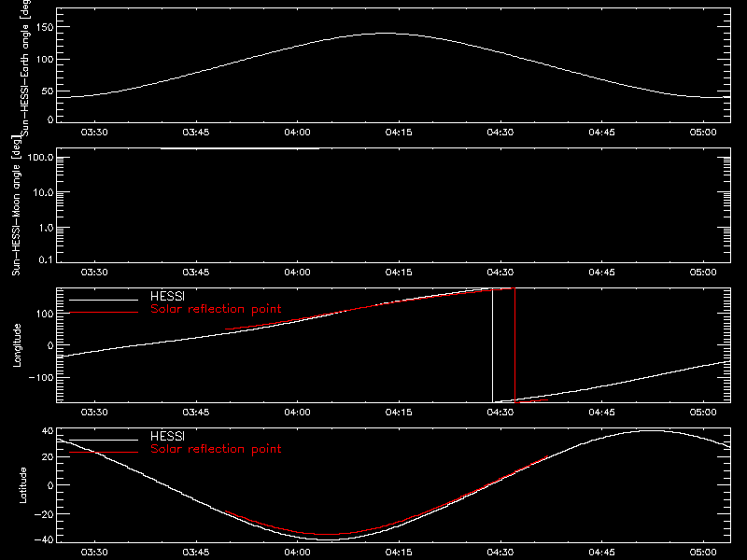This screenshot has height=560, width=747.
Task: Click the Latitude y-axis title
Action: (x=22, y=485)
